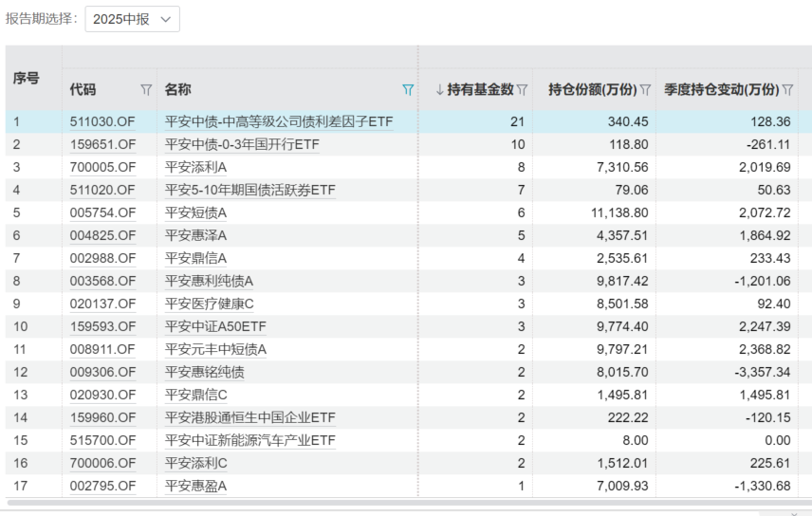Click the 季度持仓变动(万份) column header
The image size is (812, 516).
721,89
